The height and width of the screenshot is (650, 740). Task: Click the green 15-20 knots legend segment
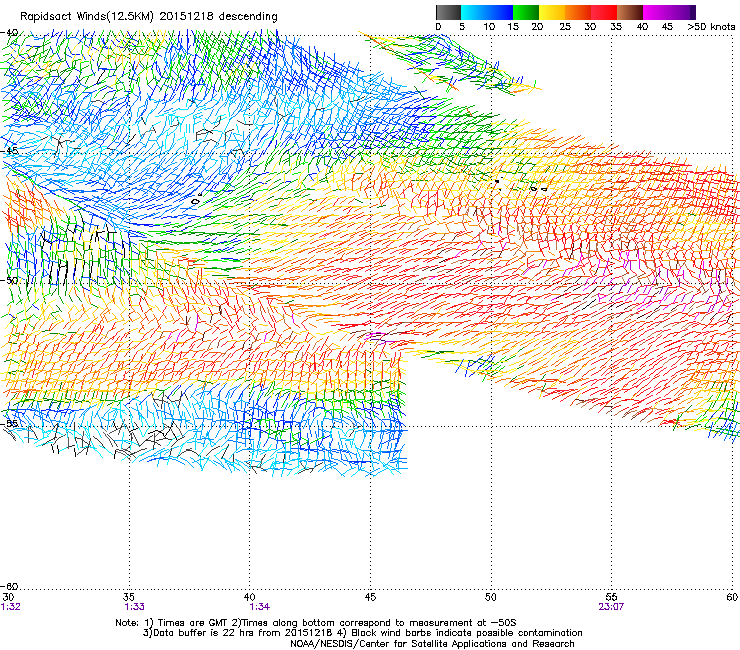coord(526,12)
